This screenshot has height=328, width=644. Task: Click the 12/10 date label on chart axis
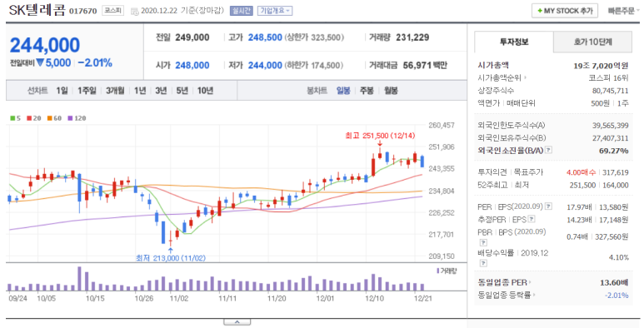click(x=374, y=298)
